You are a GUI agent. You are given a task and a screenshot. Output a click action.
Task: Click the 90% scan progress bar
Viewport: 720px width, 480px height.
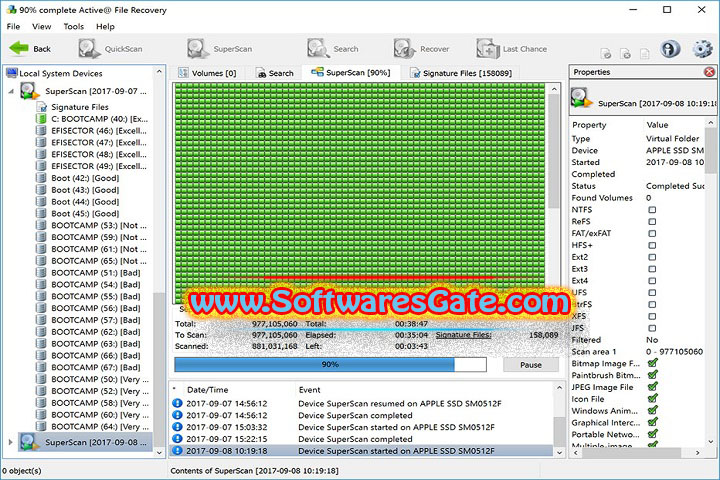point(330,365)
